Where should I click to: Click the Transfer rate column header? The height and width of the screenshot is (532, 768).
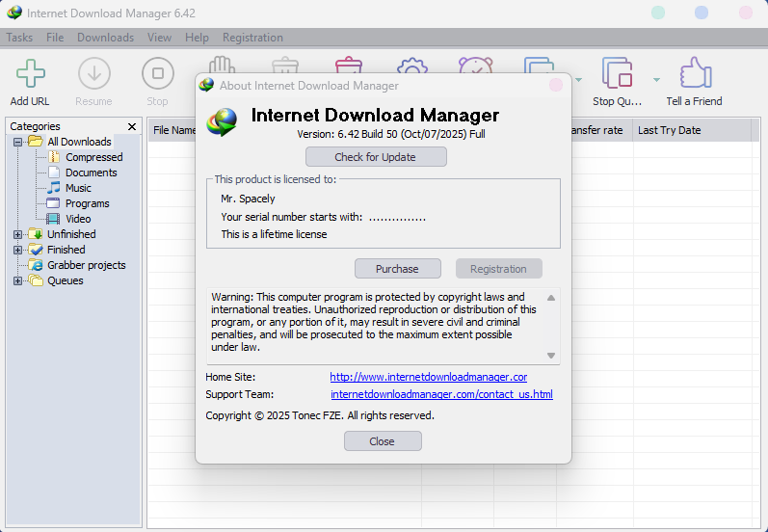[x=602, y=130]
